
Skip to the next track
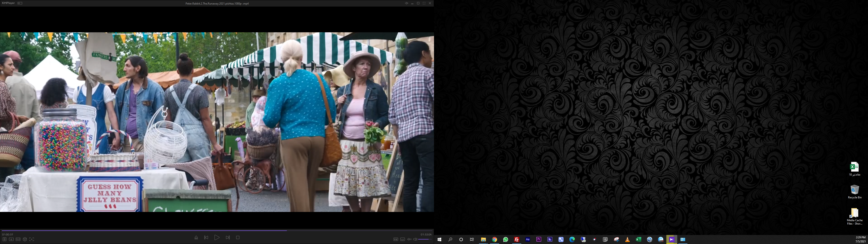228,238
